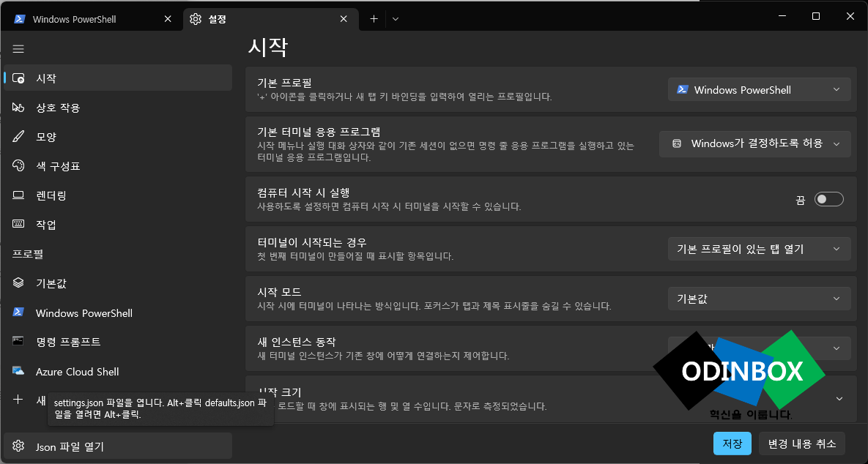The width and height of the screenshot is (868, 464).
Task: Click the 기본 프로필 setting title
Action: (x=284, y=83)
